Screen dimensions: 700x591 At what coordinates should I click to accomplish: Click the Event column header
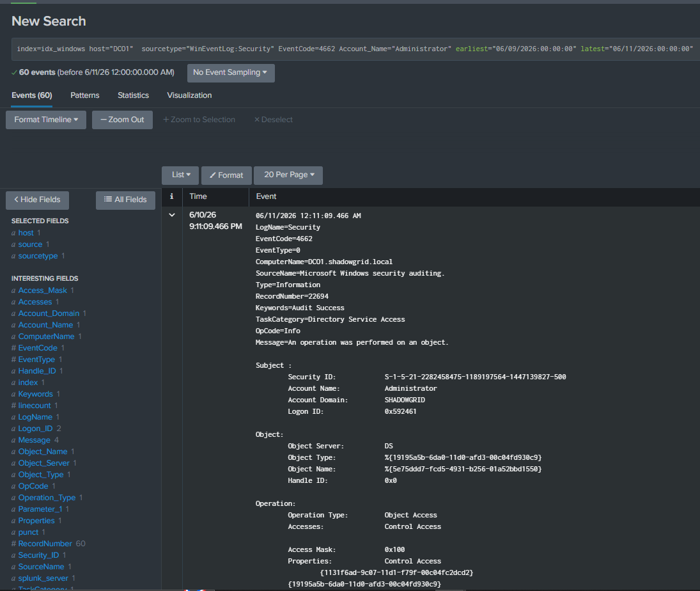tap(266, 196)
